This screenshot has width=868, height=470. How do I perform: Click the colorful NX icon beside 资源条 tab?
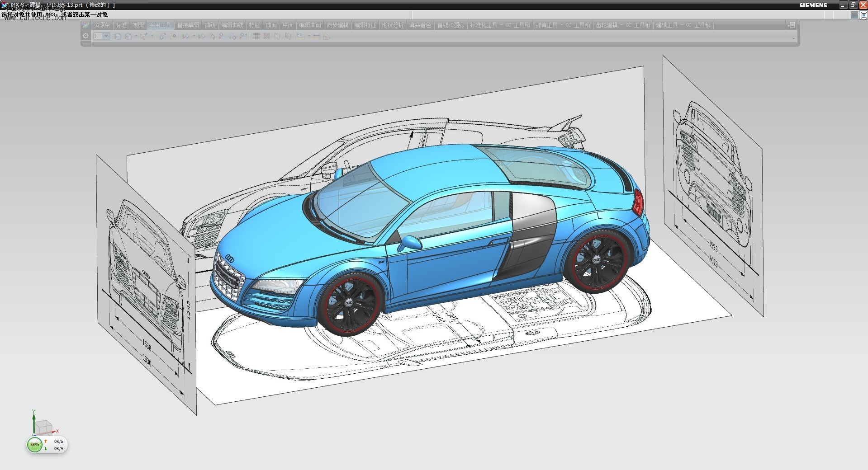(x=86, y=25)
